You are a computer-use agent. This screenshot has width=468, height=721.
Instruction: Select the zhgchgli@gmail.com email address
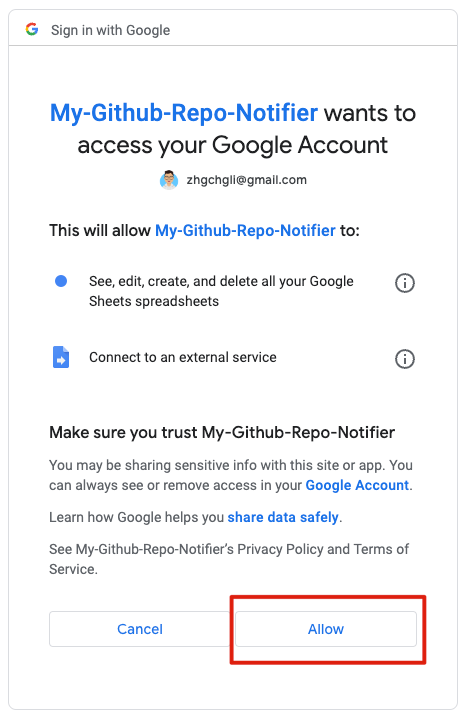pyautogui.click(x=246, y=180)
